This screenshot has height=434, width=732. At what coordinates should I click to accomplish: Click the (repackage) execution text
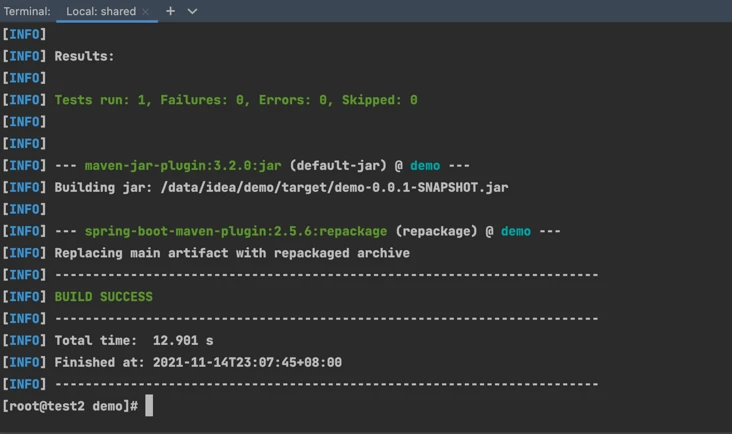[436, 231]
